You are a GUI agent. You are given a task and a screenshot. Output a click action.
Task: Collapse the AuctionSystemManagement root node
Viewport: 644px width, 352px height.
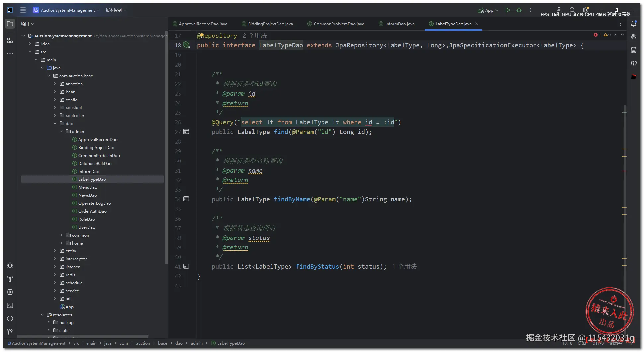(x=24, y=36)
